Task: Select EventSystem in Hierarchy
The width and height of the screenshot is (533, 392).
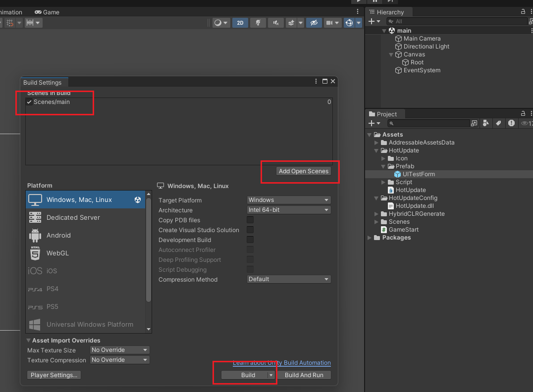Action: 422,70
